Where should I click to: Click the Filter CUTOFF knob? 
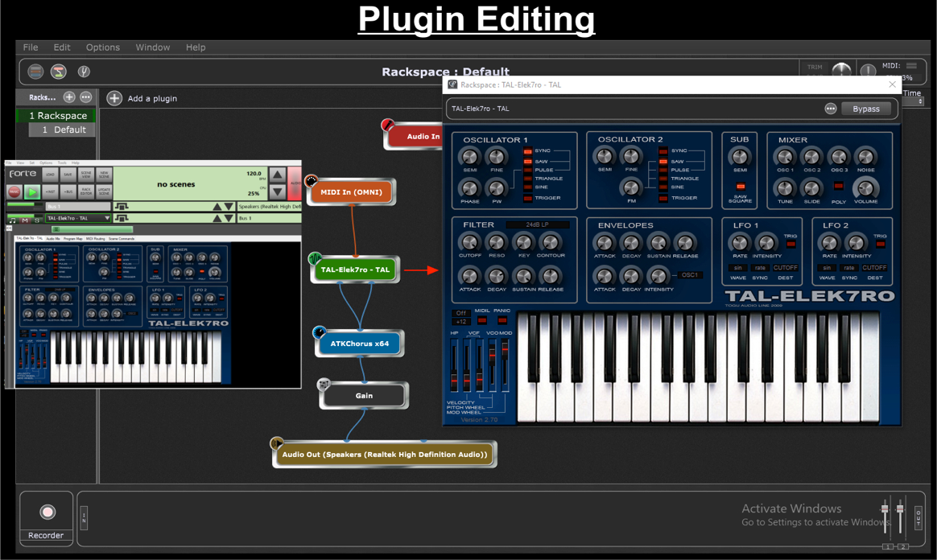(x=469, y=242)
